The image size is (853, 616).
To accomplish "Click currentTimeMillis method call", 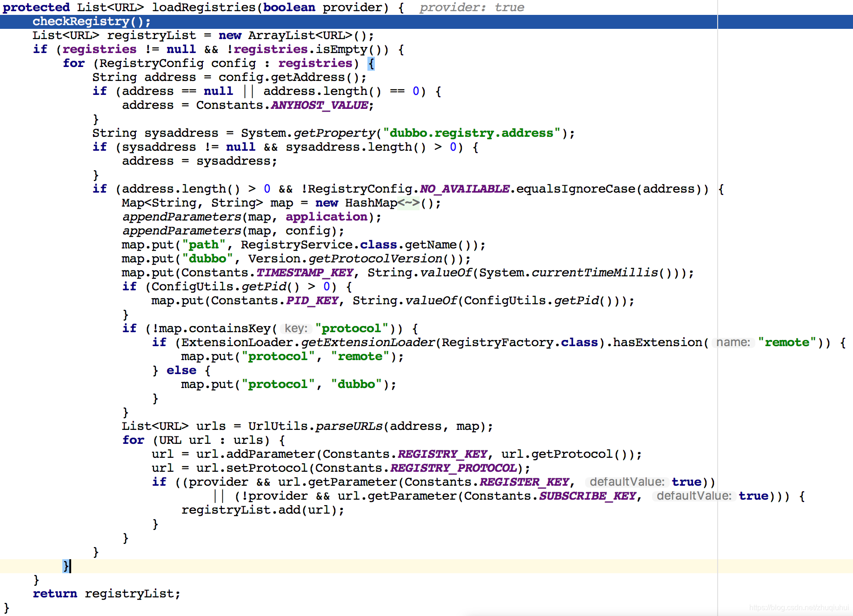I will [x=594, y=273].
